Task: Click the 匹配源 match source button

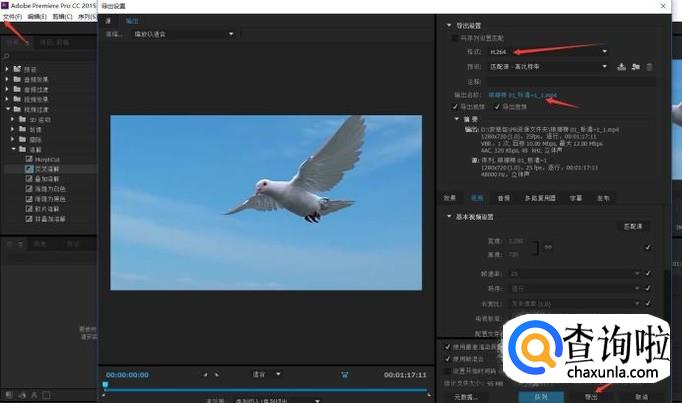Action: click(x=633, y=226)
